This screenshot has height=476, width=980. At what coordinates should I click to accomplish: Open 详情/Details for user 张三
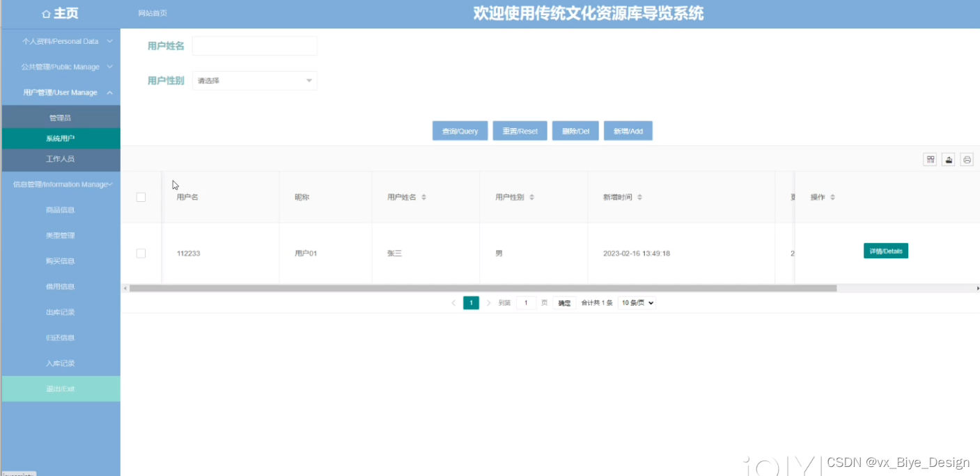tap(886, 251)
